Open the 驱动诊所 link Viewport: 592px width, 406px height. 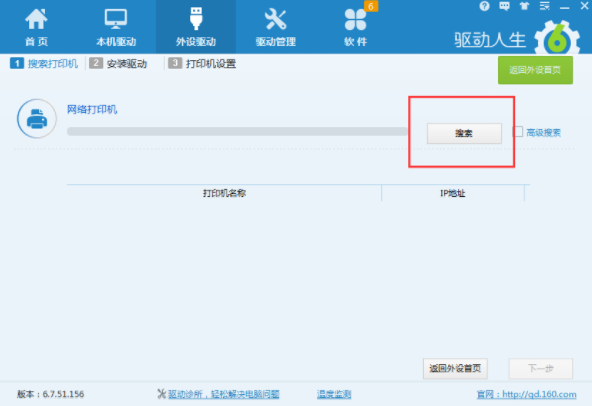pos(224,394)
